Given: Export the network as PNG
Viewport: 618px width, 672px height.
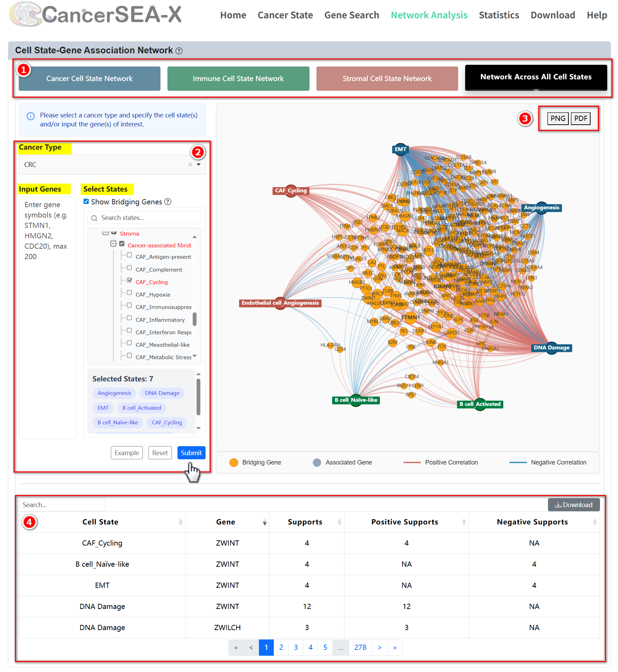Looking at the screenshot, I should pyautogui.click(x=557, y=118).
